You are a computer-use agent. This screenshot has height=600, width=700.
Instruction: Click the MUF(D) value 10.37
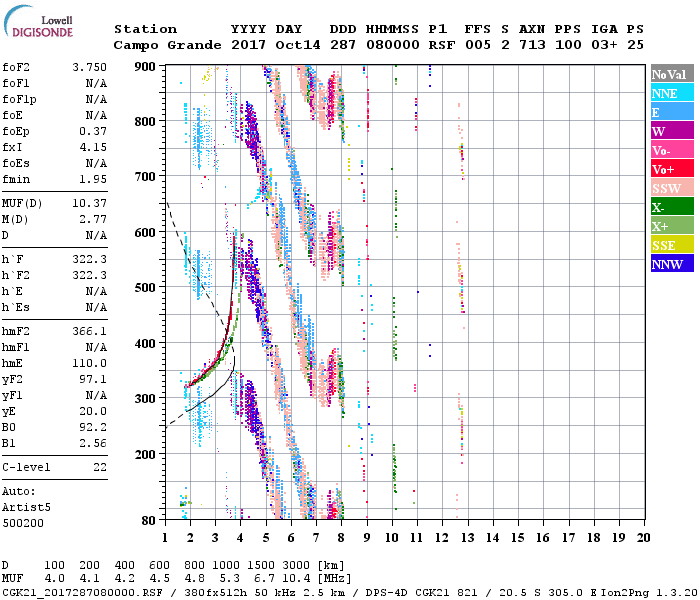pos(89,203)
